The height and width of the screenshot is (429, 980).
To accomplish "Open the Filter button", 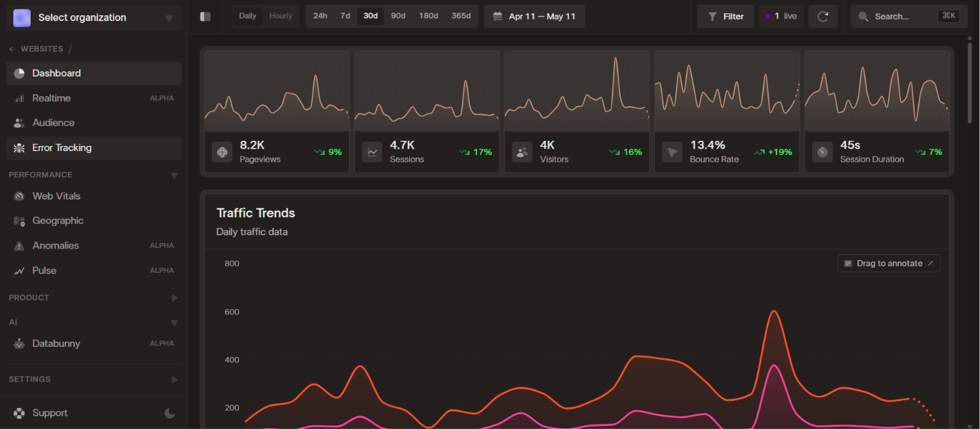I will click(725, 17).
